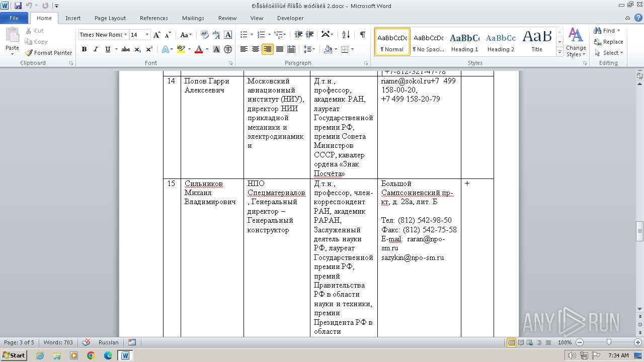Click the Paste icon
This screenshot has height=362, width=644.
(x=12, y=35)
